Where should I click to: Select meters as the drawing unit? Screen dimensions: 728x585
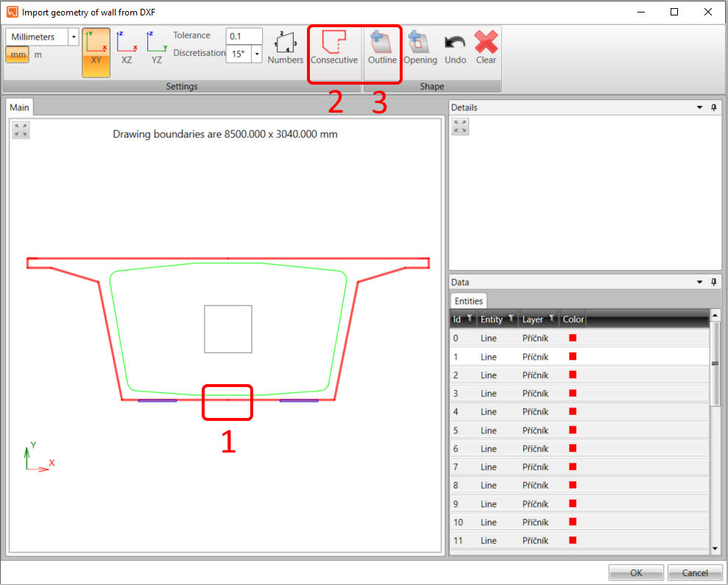click(x=38, y=54)
